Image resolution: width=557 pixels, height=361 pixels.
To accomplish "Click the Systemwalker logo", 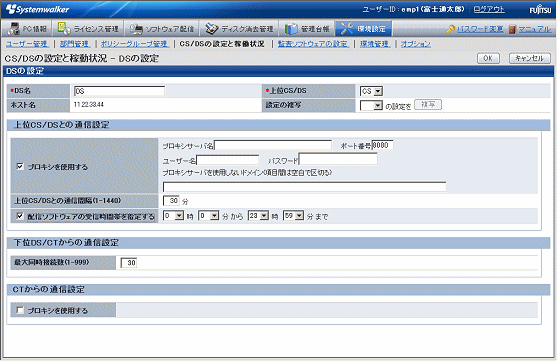I will [x=37, y=9].
